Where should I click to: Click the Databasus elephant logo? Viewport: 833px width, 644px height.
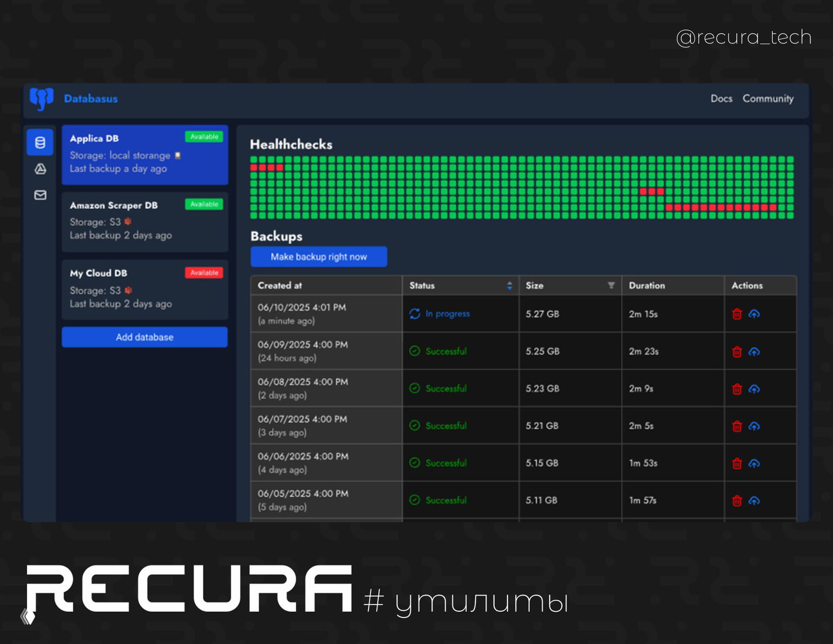pyautogui.click(x=43, y=98)
